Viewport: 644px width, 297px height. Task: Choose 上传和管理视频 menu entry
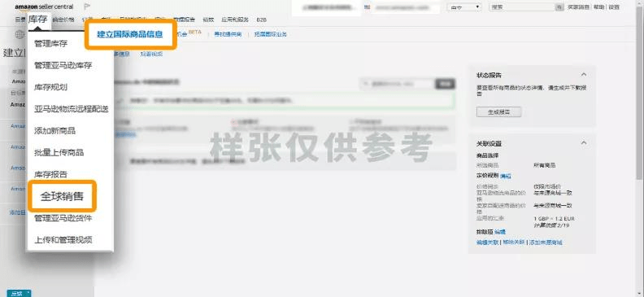[x=63, y=240]
